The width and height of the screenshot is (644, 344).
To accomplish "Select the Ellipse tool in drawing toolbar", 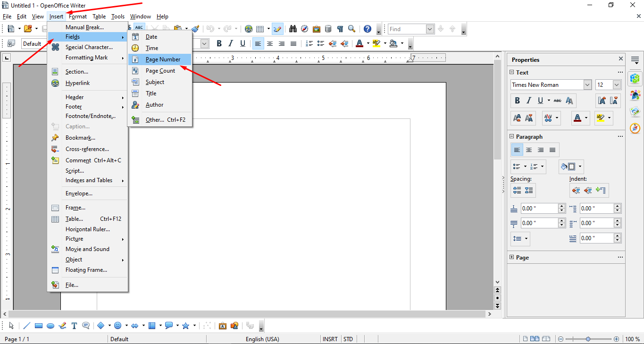I will pyautogui.click(x=50, y=326).
